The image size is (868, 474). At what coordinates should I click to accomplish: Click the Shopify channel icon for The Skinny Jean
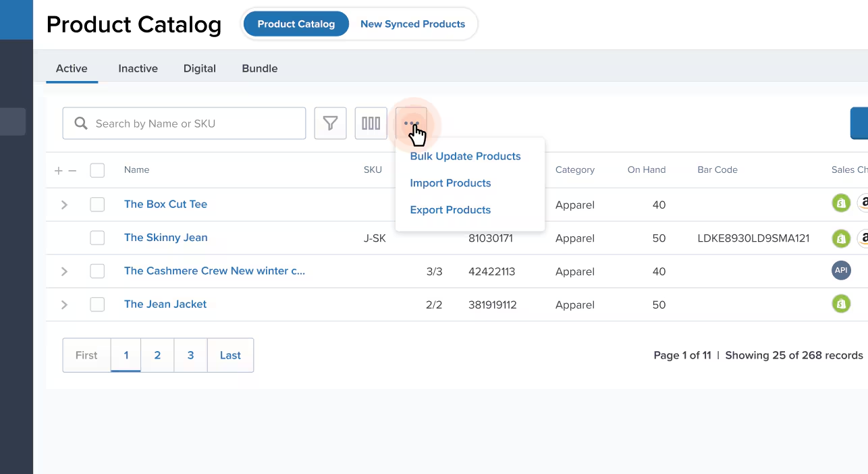[x=841, y=238]
